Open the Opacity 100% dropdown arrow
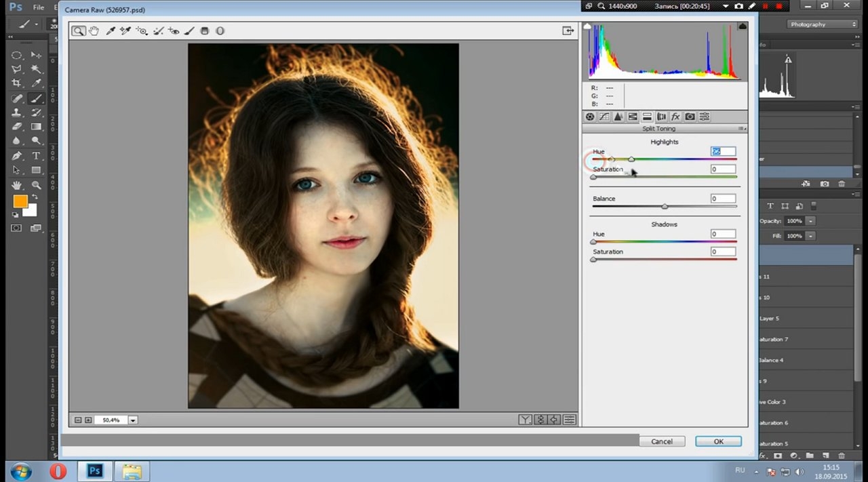This screenshot has width=868, height=482. point(810,221)
